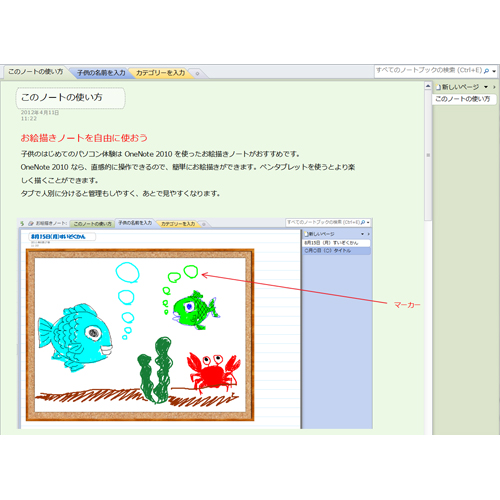500x500 pixels.
Task: Click the line しく描くことができます。
Action: pos(60,180)
